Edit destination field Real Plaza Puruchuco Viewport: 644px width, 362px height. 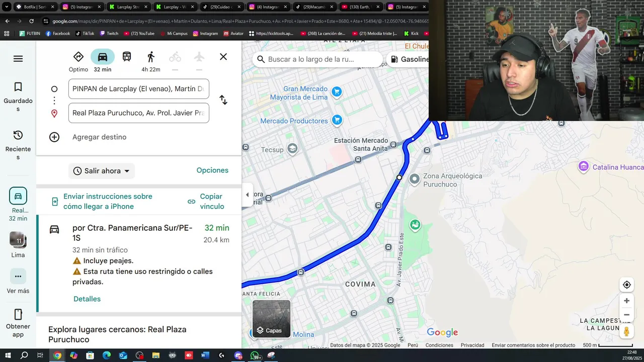139,113
